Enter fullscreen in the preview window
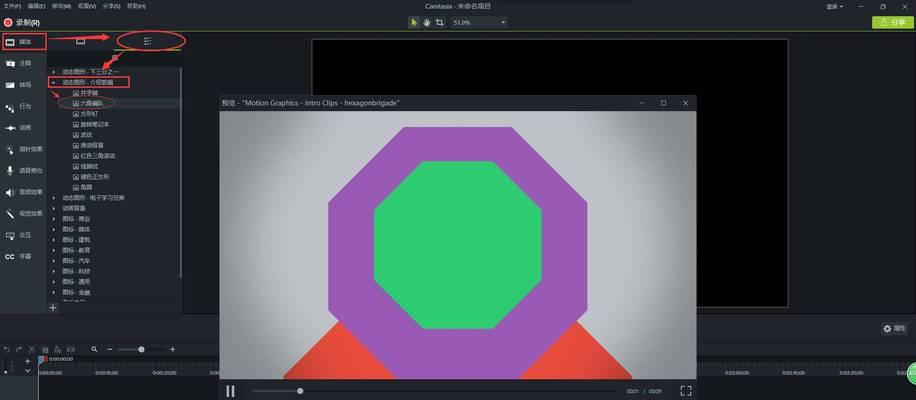This screenshot has width=916, height=400. [x=686, y=391]
